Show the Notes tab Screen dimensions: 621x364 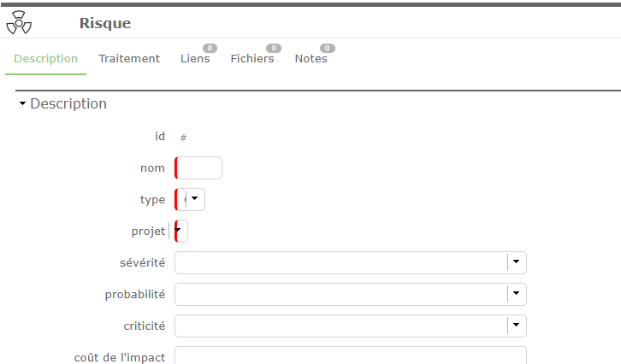coord(311,59)
